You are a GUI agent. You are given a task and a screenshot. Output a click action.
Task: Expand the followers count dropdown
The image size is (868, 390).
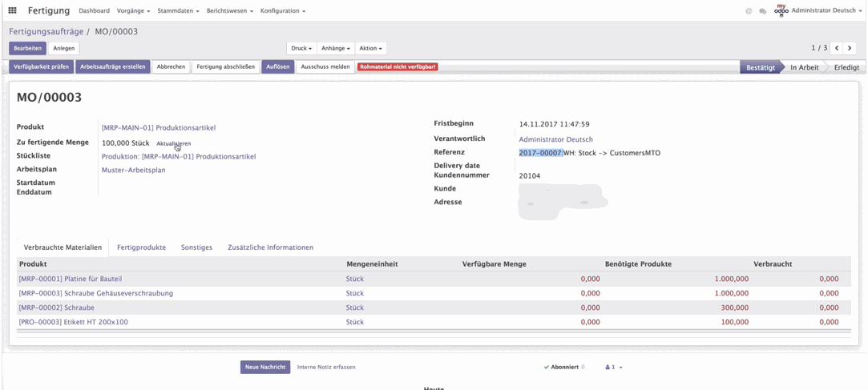(614, 367)
